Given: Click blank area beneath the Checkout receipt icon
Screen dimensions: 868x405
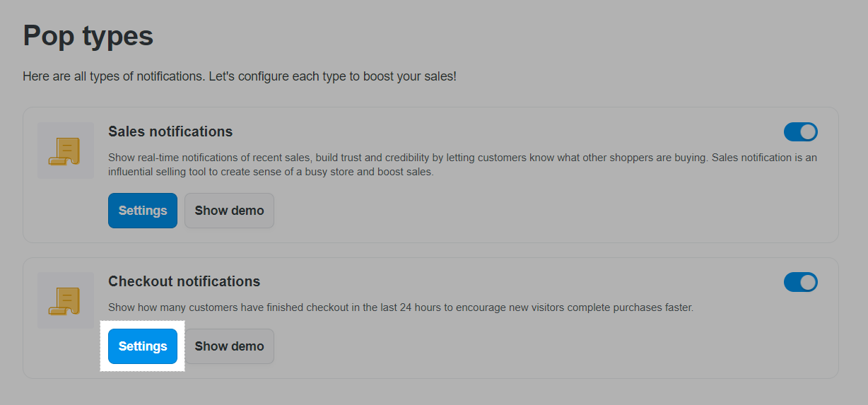Looking at the screenshot, I should [x=65, y=353].
